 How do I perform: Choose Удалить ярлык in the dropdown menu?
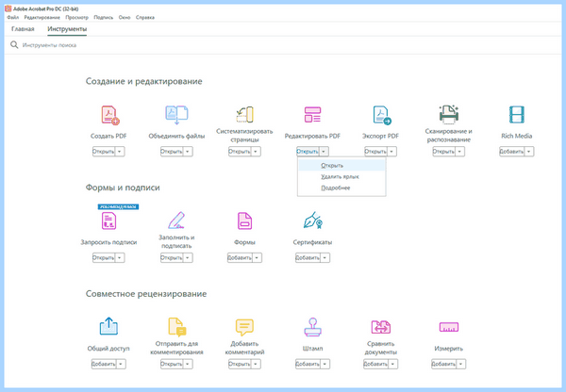(341, 177)
